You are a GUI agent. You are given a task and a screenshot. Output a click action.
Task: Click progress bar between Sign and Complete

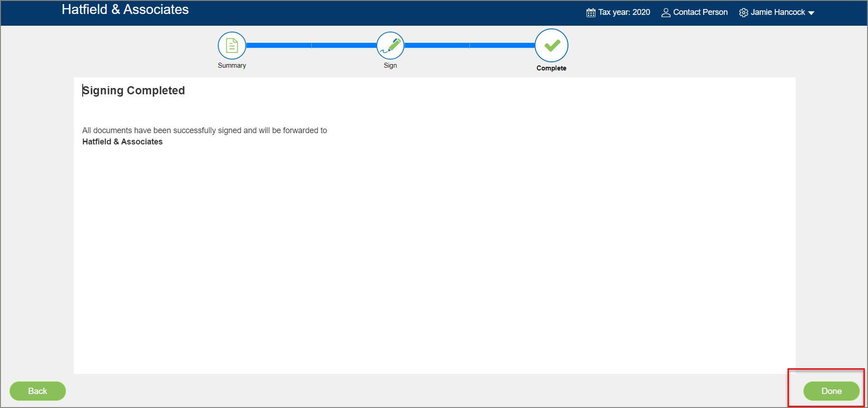click(469, 46)
